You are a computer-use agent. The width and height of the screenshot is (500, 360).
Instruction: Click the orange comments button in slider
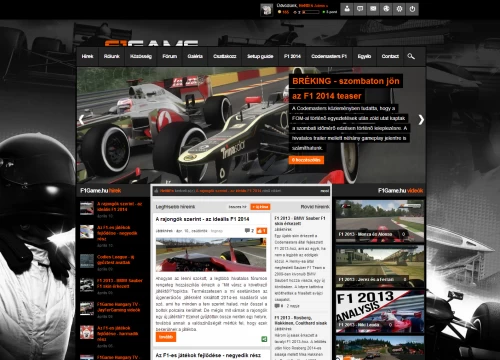306,160
